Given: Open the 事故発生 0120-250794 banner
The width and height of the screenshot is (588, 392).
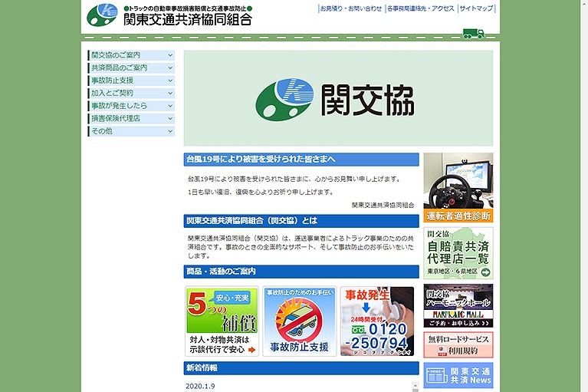Looking at the screenshot, I should (x=377, y=321).
